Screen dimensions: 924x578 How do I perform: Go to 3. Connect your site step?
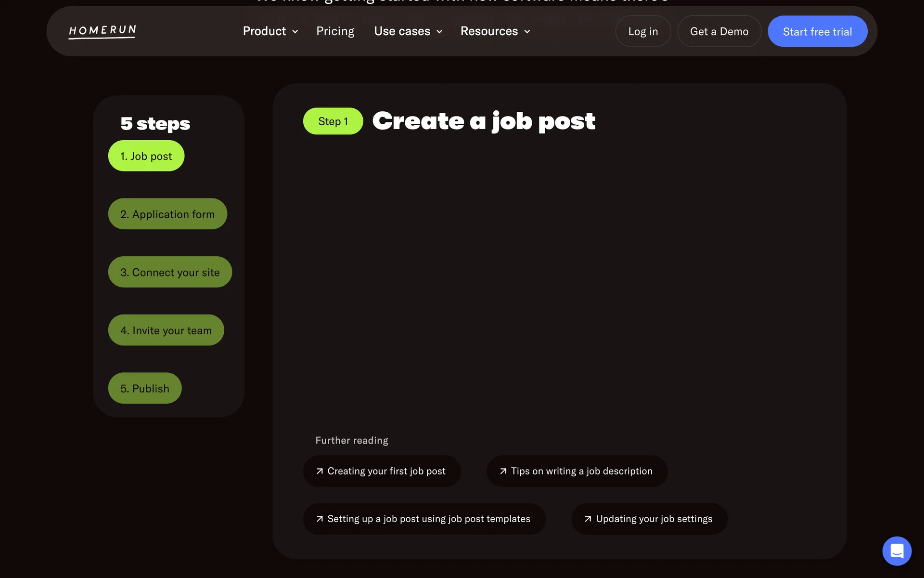169,272
